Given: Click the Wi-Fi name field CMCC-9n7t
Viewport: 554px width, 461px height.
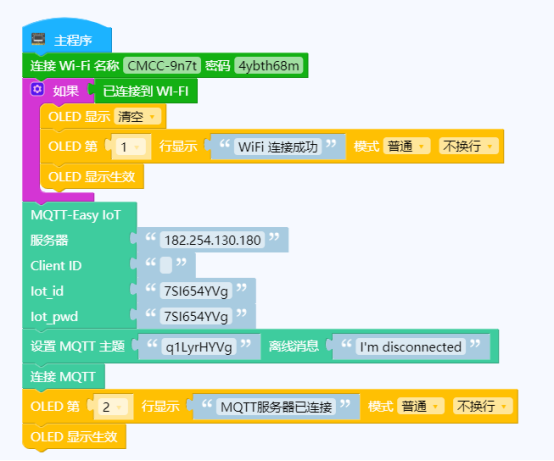Looking at the screenshot, I should point(162,66).
